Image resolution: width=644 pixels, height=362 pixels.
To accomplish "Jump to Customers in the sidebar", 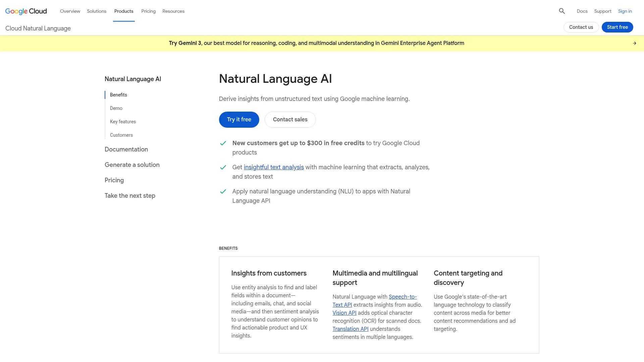I will [x=121, y=135].
